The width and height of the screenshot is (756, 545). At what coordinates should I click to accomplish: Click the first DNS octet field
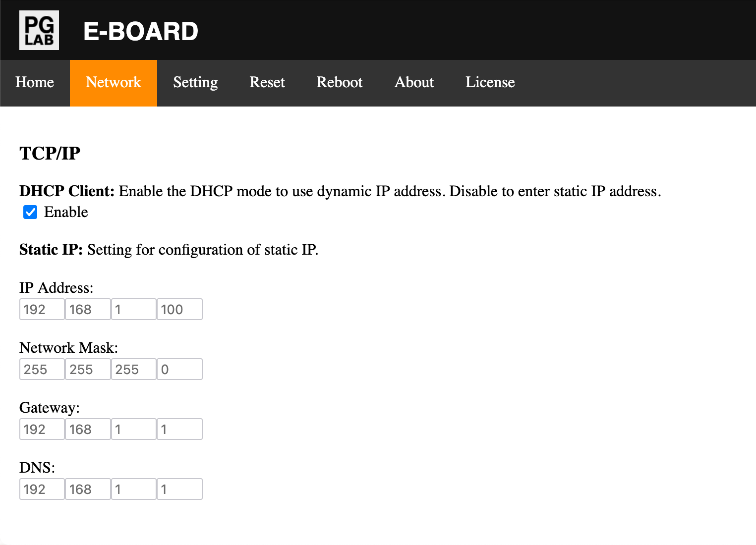click(x=42, y=490)
